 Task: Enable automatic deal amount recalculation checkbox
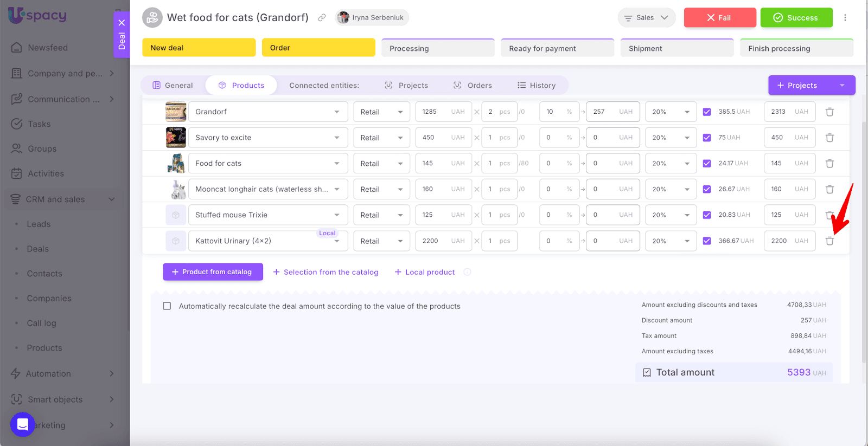(x=167, y=306)
